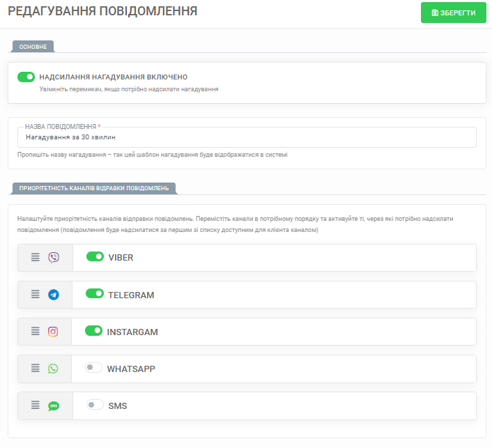Select the ОСНОВНЕ tab
The height and width of the screenshot is (448, 492).
33,47
